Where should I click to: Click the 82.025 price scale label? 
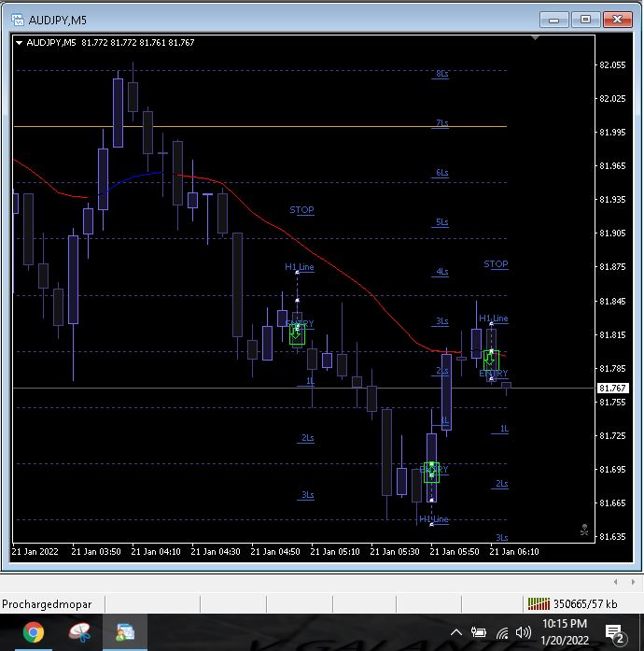(x=612, y=98)
